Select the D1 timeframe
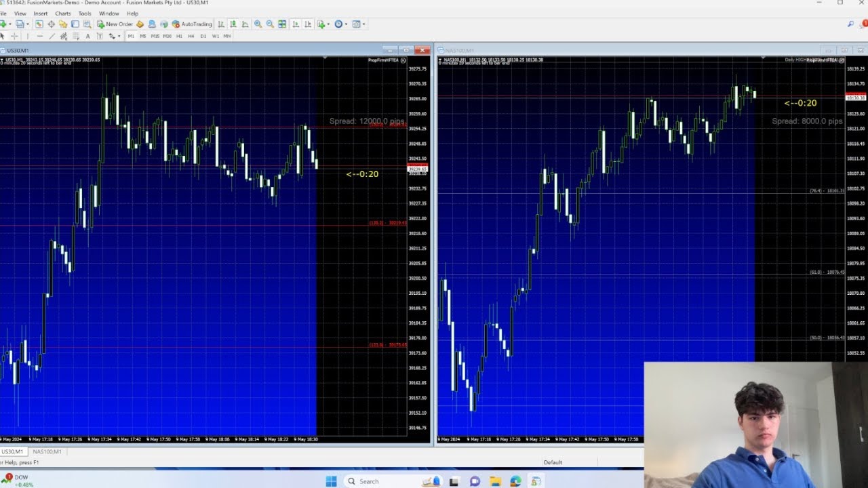868x488 pixels. [x=203, y=36]
